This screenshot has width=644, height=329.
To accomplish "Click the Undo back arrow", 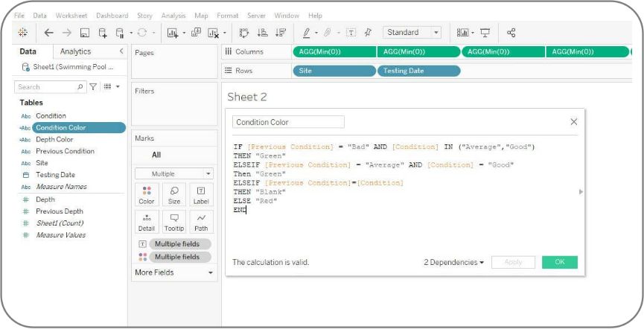I will tap(48, 33).
